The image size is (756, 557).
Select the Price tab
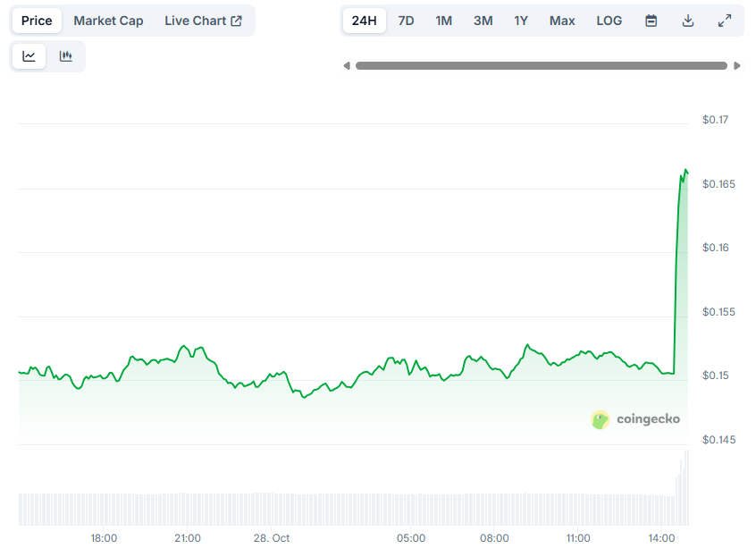coord(36,20)
